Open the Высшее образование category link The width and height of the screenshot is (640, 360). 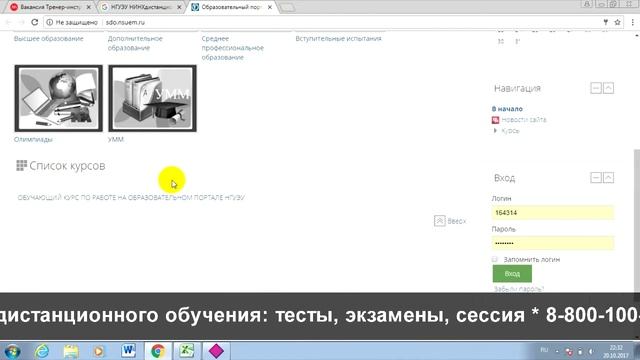coord(49,38)
